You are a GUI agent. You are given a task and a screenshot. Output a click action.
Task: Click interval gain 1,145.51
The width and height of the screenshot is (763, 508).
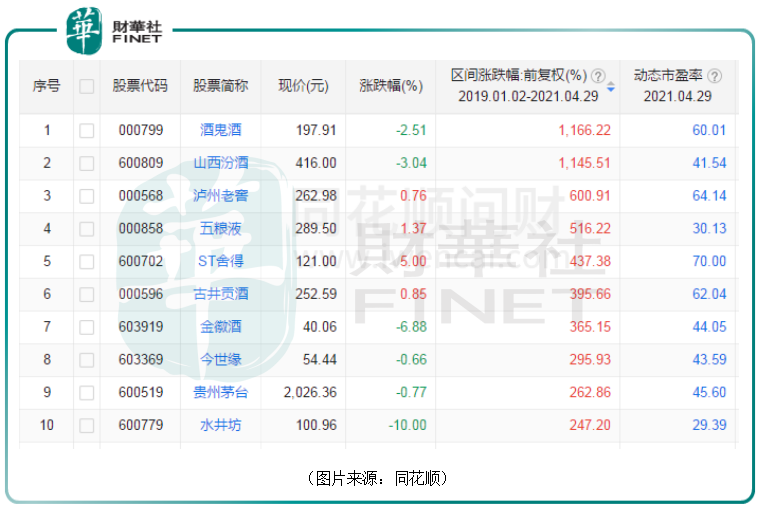[584, 163]
